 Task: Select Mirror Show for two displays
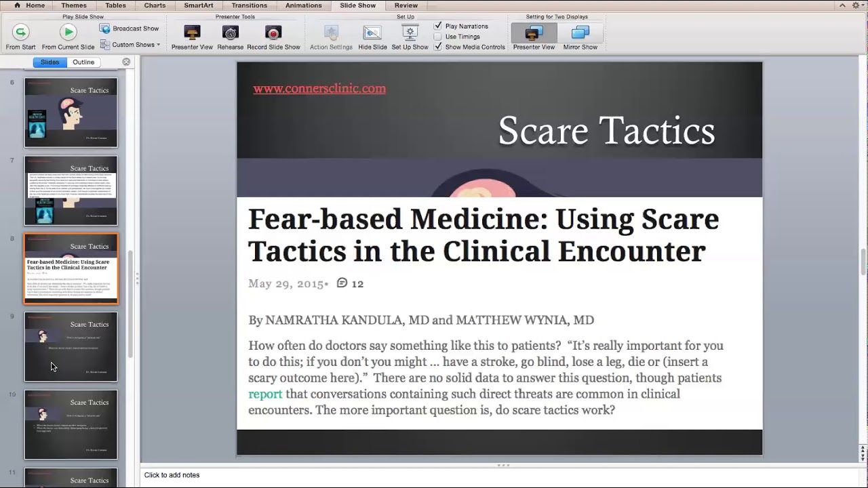(x=580, y=33)
